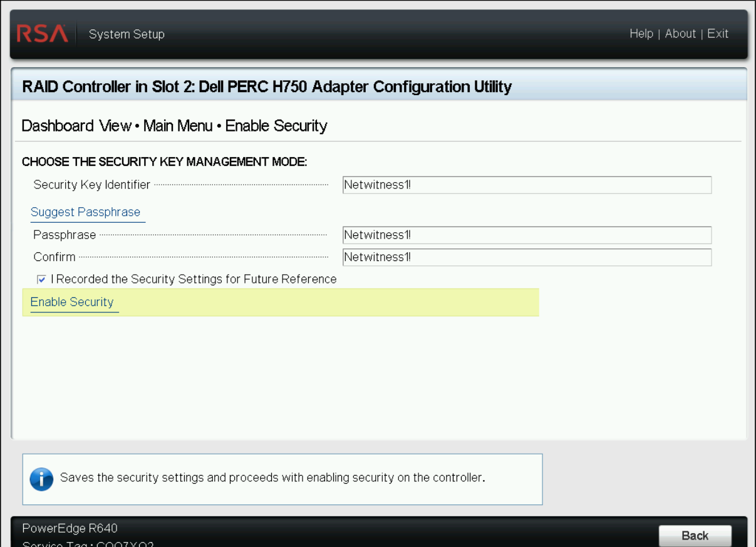Navigate to Main Menu breadcrumb

178,126
